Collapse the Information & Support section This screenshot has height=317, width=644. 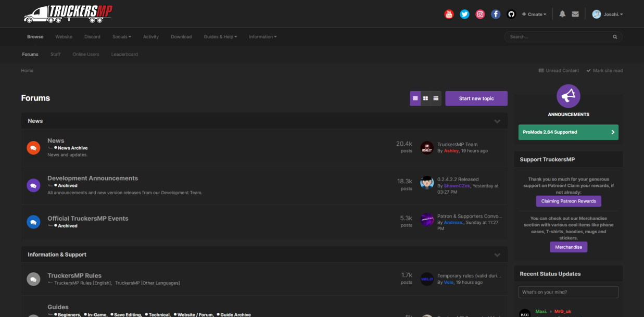click(497, 255)
